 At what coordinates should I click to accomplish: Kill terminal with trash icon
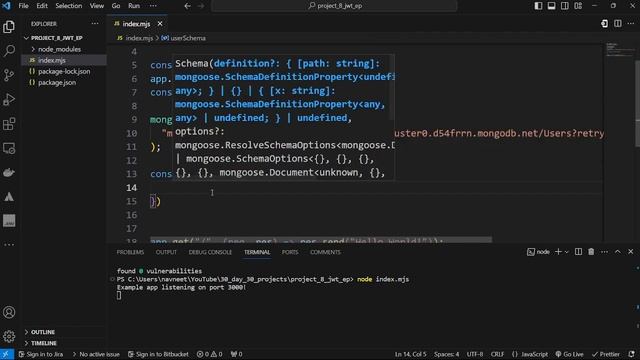pyautogui.click(x=591, y=252)
